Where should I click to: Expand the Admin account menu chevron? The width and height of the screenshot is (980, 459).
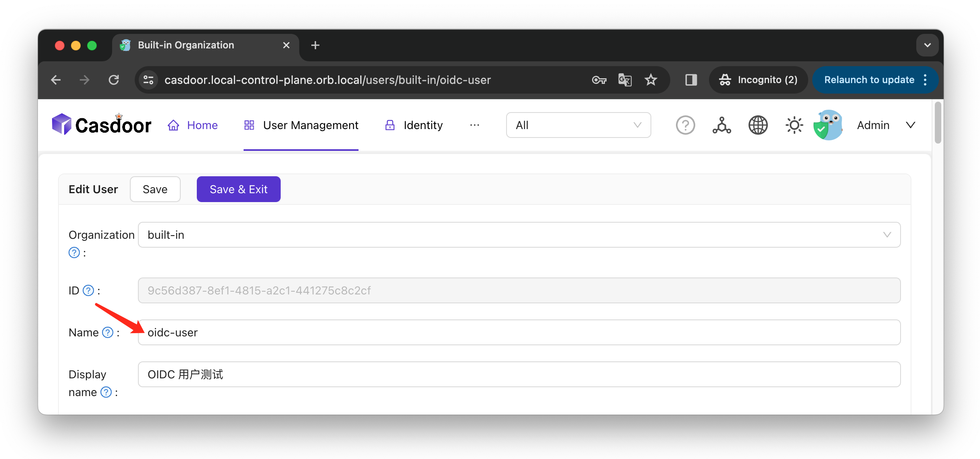pyautogui.click(x=910, y=125)
